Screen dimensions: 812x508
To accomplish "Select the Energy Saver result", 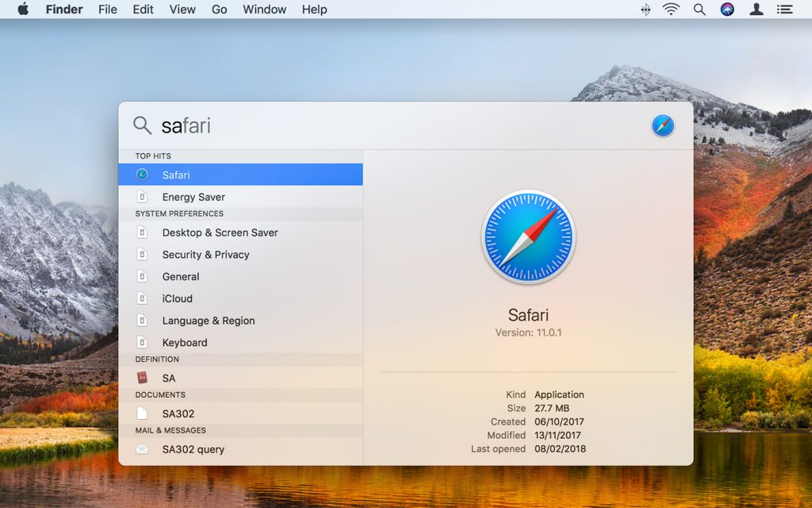I will 240,197.
